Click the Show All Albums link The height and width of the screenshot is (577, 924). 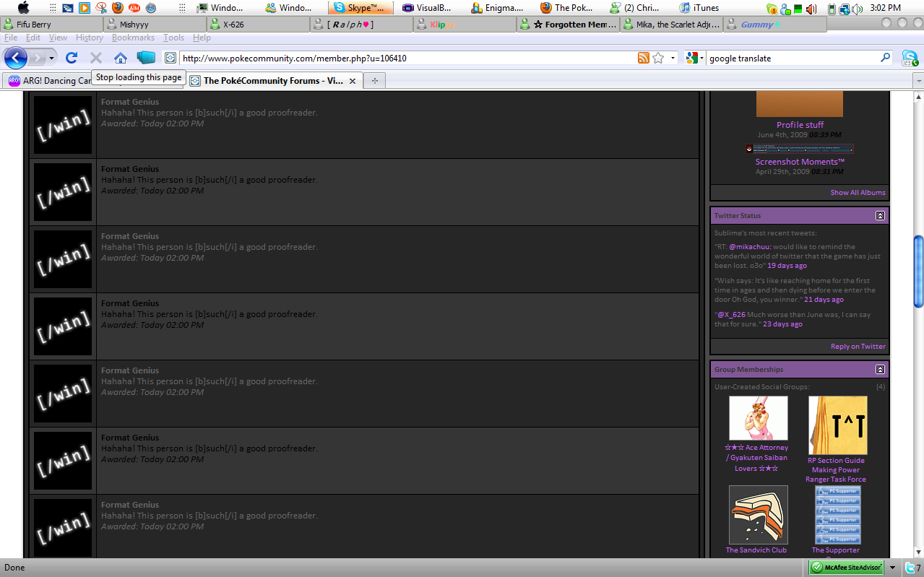click(858, 193)
